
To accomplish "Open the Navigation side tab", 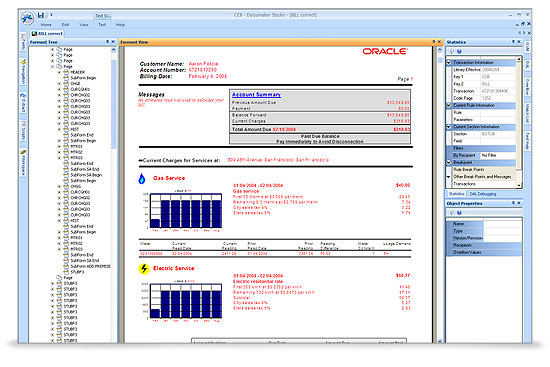I will click(x=23, y=72).
